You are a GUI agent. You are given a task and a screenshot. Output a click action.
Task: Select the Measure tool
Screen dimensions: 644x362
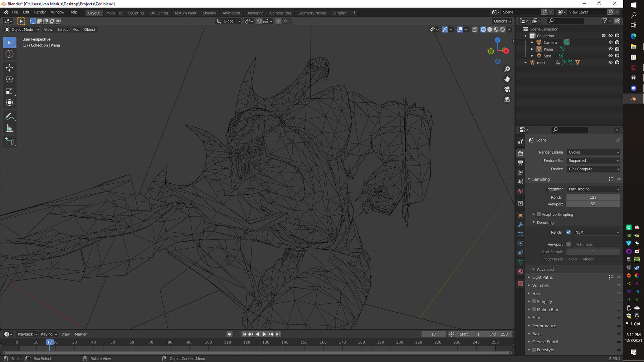point(9,127)
